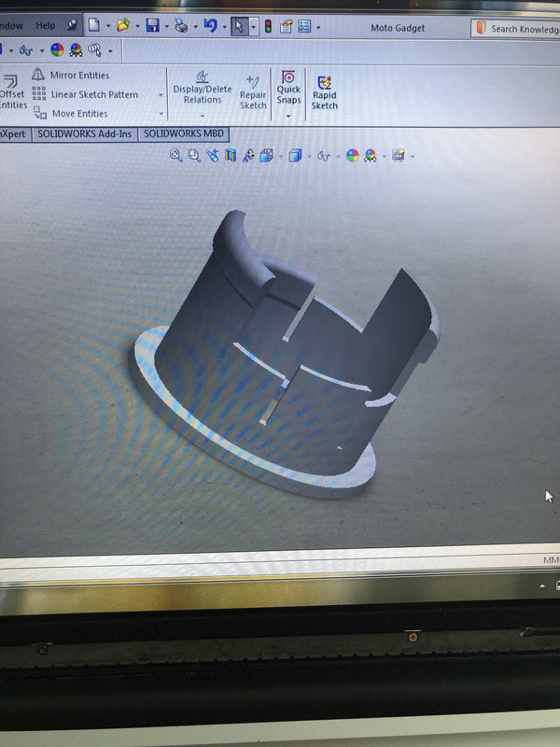Click the glasses Hide/Show icon in second toolbar row
This screenshot has height=747, width=560.
click(26, 50)
